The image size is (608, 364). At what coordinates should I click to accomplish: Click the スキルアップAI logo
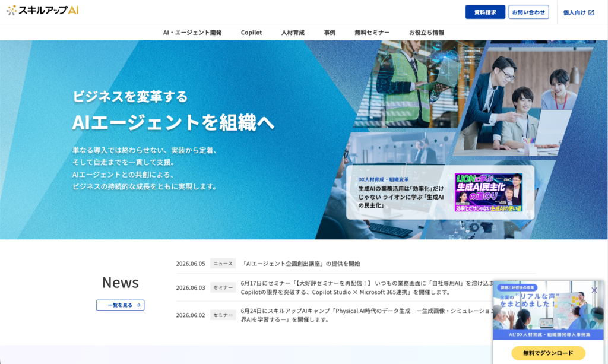[43, 10]
